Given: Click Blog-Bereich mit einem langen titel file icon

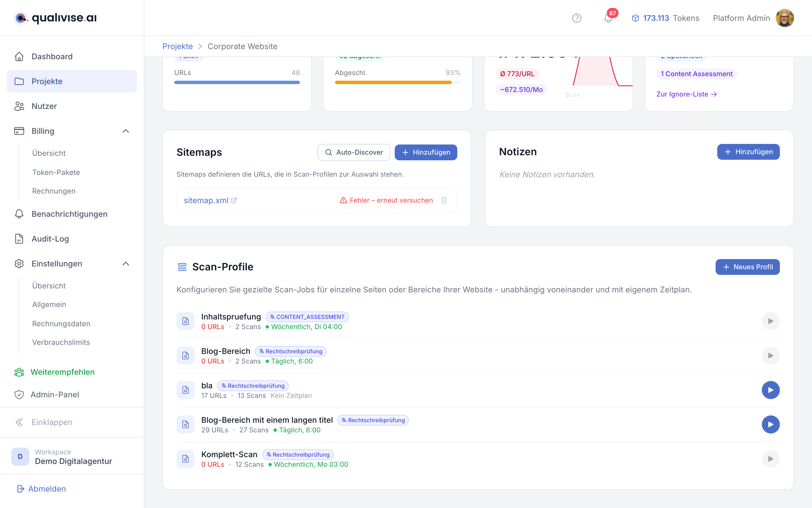Looking at the screenshot, I should point(186,425).
